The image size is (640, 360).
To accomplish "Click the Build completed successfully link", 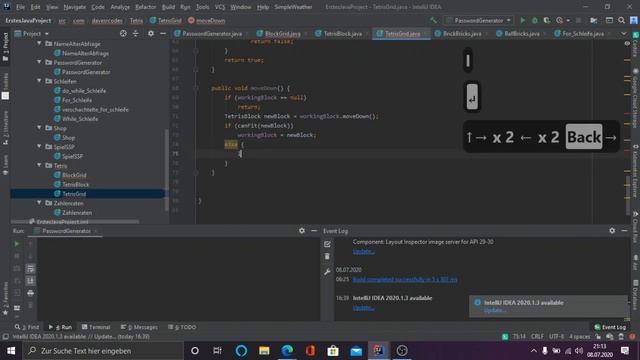I will tap(405, 279).
